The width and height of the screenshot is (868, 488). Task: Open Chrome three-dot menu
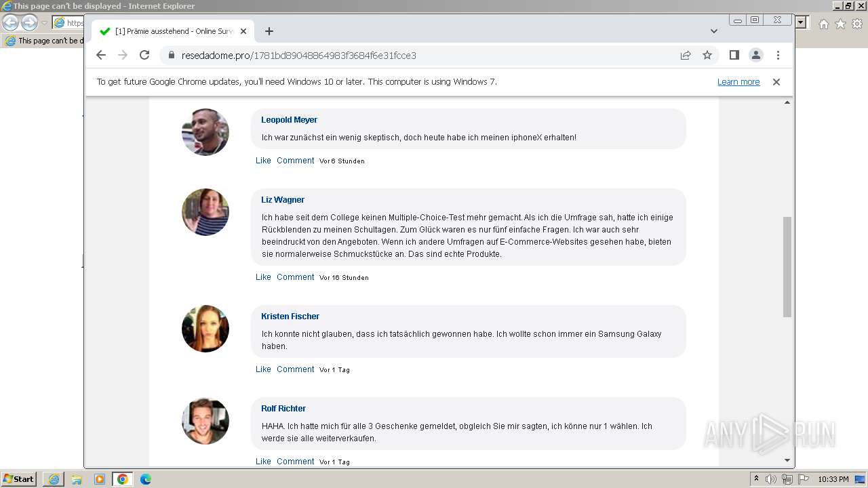778,56
